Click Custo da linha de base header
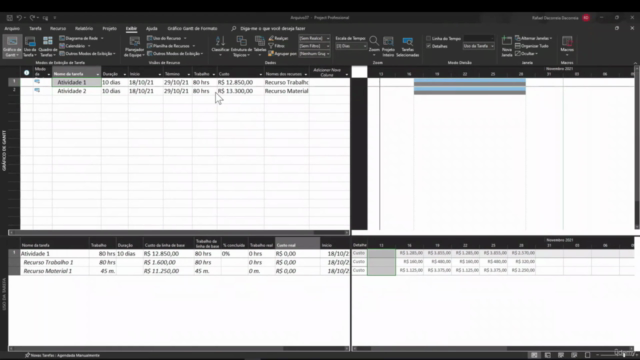The image size is (640, 360). (168, 243)
